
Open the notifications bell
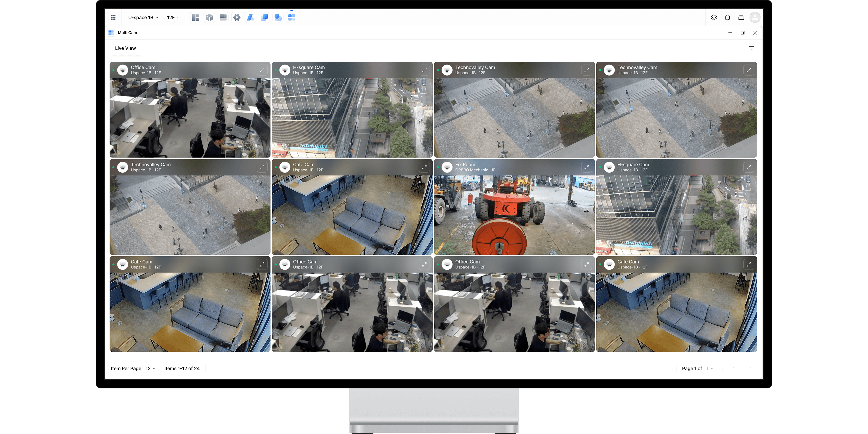pyautogui.click(x=728, y=18)
